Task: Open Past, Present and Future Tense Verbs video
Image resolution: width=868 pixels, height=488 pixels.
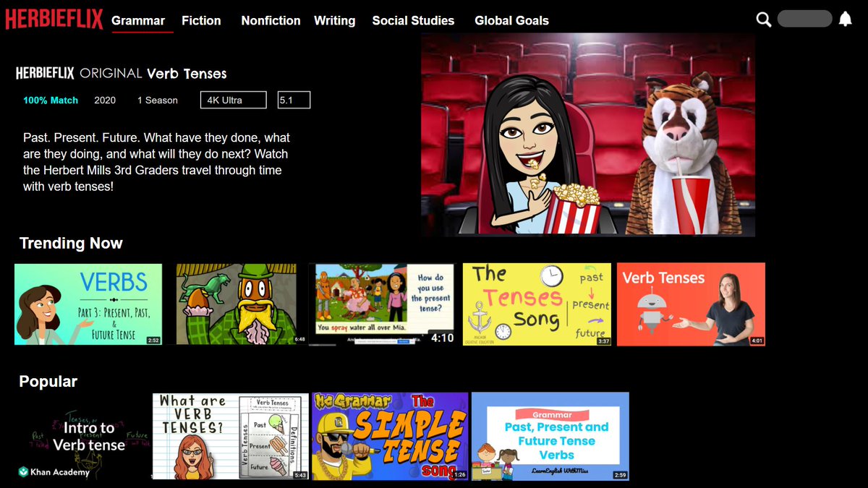Action: tap(550, 436)
